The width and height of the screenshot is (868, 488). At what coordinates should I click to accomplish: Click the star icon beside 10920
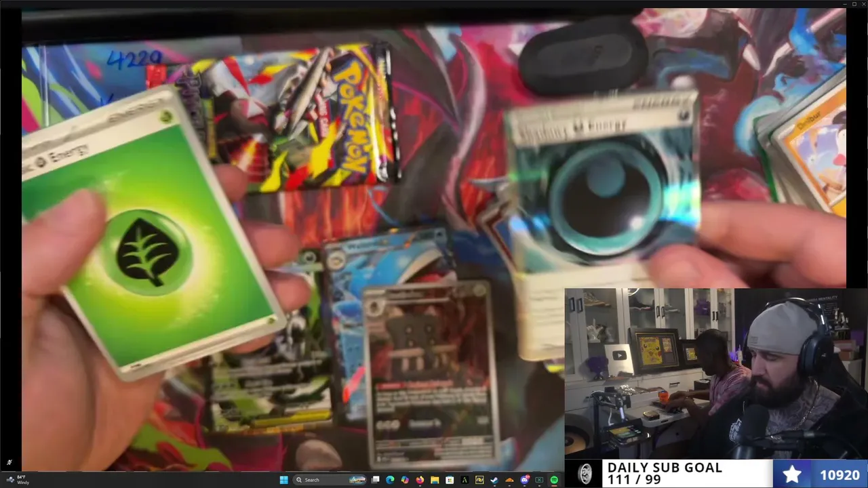click(x=792, y=474)
